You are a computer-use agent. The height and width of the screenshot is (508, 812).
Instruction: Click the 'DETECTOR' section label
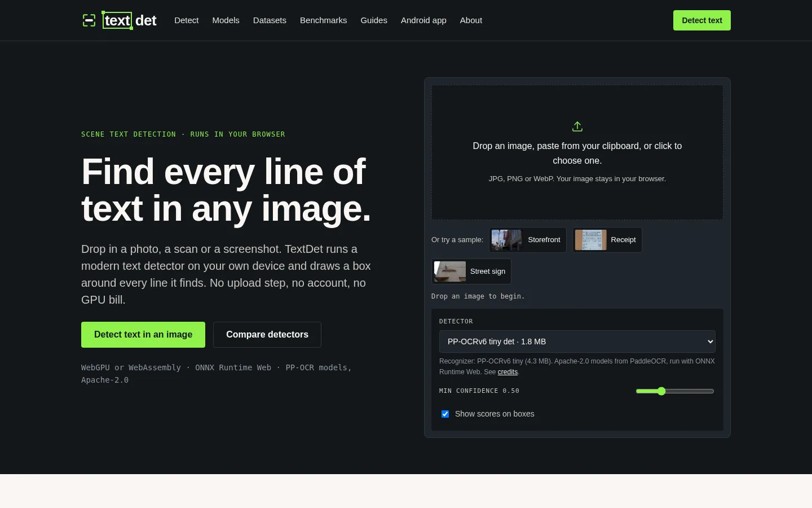click(x=456, y=321)
